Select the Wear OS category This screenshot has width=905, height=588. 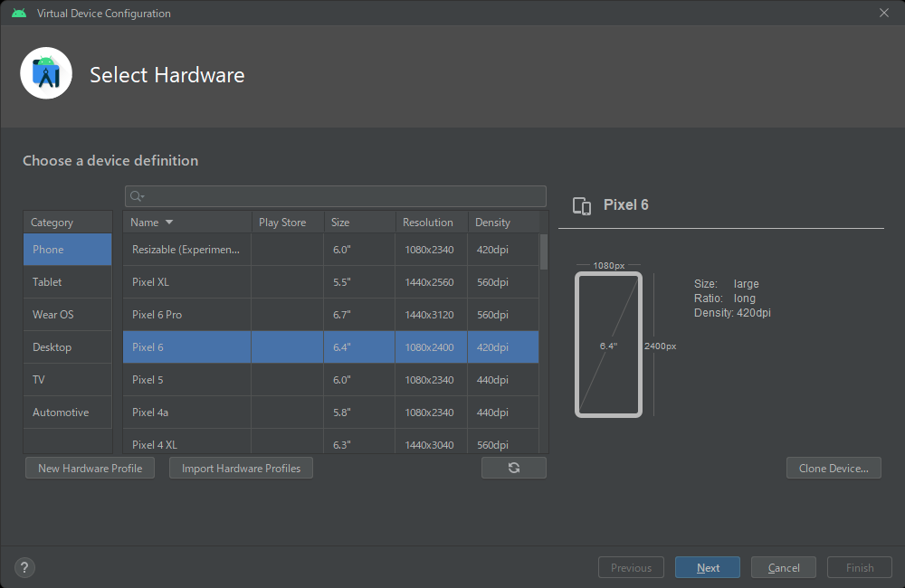tap(68, 315)
